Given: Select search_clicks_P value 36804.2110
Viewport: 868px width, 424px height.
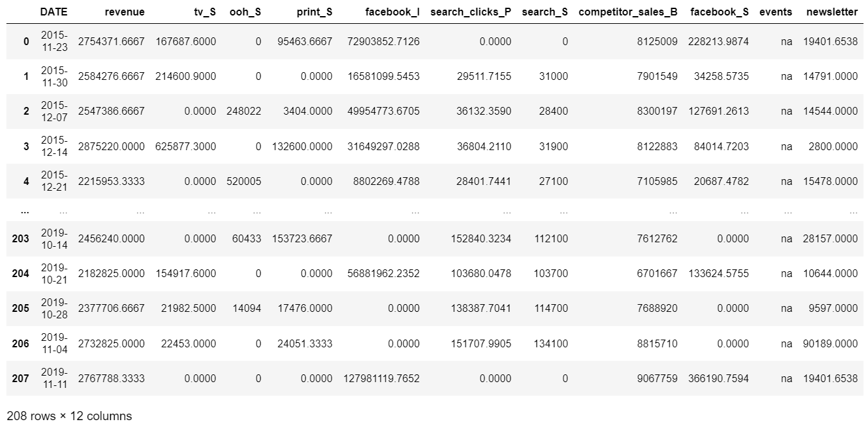Looking at the screenshot, I should pyautogui.click(x=484, y=146).
